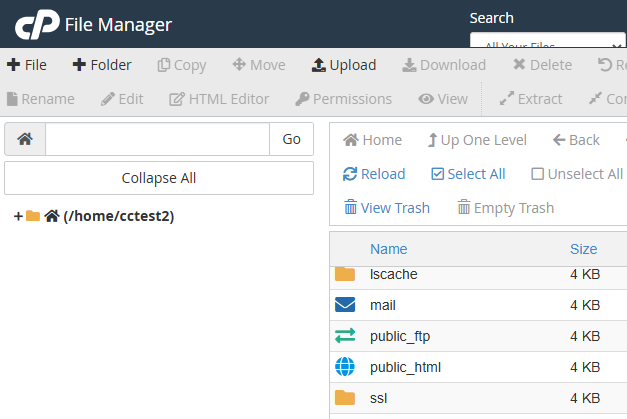627x419 pixels.
Task: Reload the file listing
Action: coord(374,174)
